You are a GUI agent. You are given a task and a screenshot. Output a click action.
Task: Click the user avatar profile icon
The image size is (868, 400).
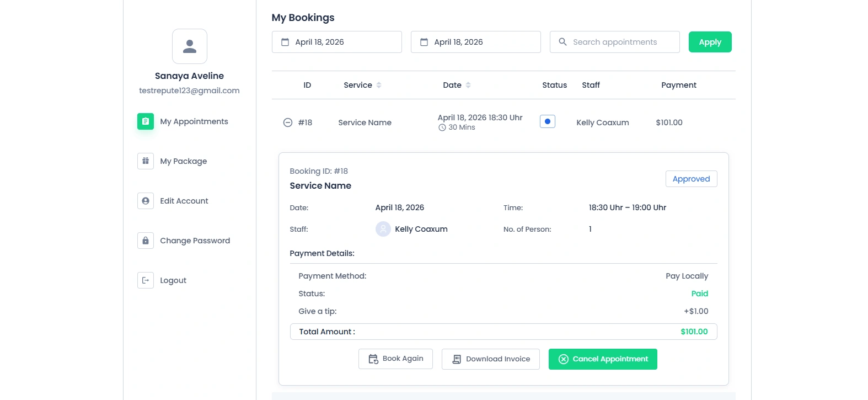[190, 46]
